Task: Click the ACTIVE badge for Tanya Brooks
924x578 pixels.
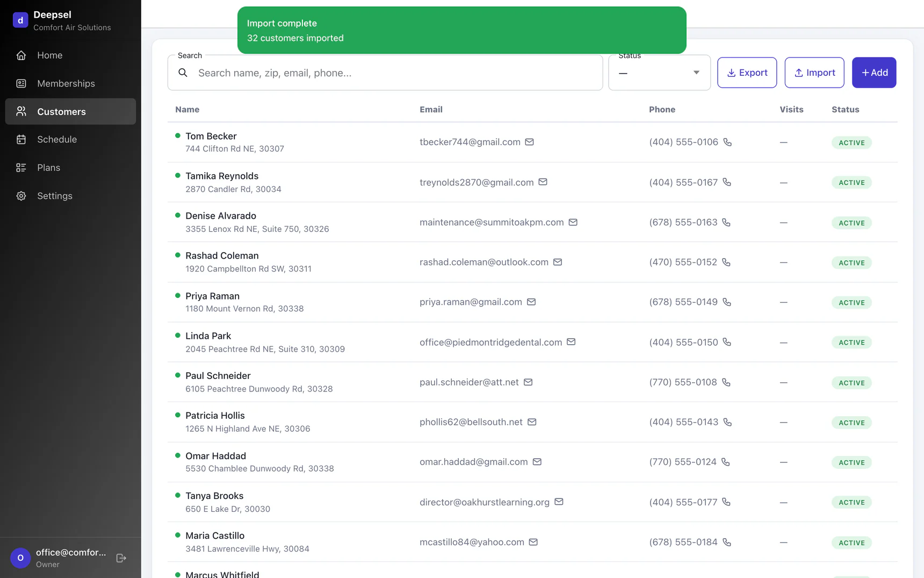Action: coord(851,502)
